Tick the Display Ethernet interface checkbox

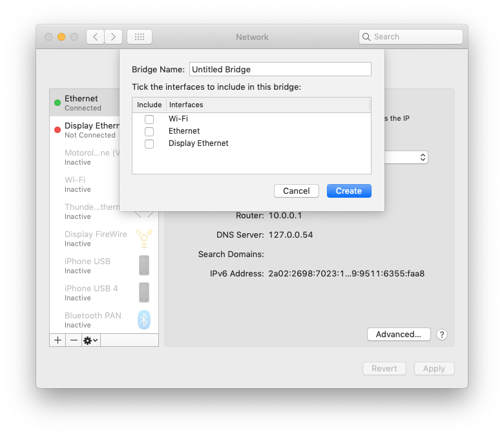[149, 143]
